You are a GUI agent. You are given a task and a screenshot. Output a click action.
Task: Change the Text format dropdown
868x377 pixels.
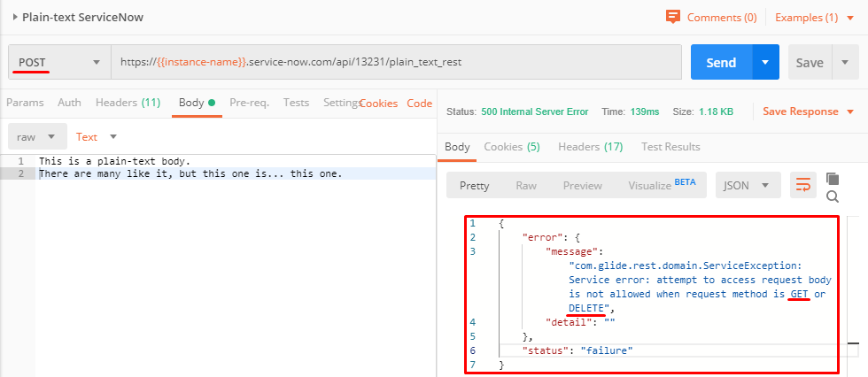[x=97, y=137]
